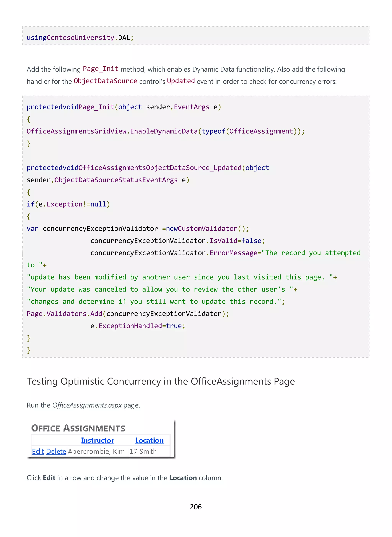Sort by the Instructor column header
392x537 pixels.
tap(98, 440)
